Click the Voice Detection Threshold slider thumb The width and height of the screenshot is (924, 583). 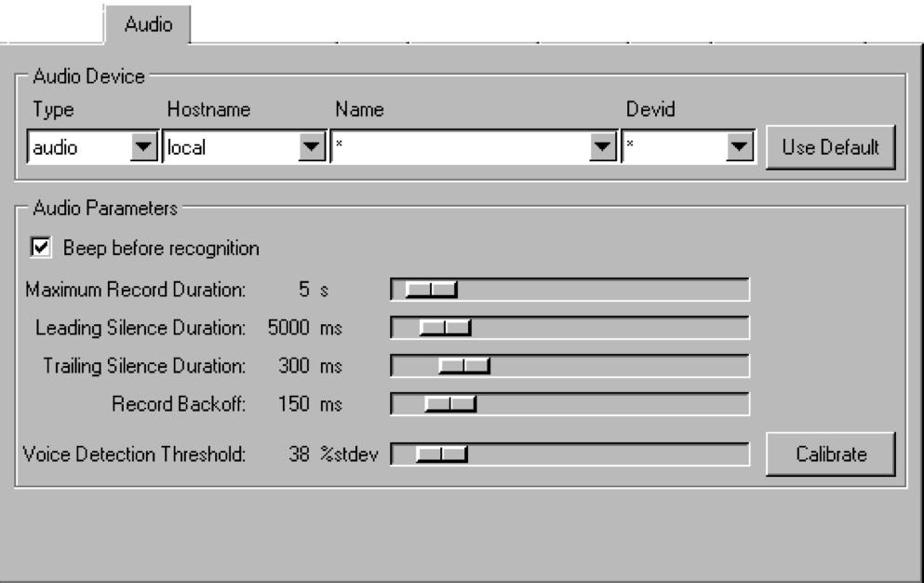coord(441,454)
